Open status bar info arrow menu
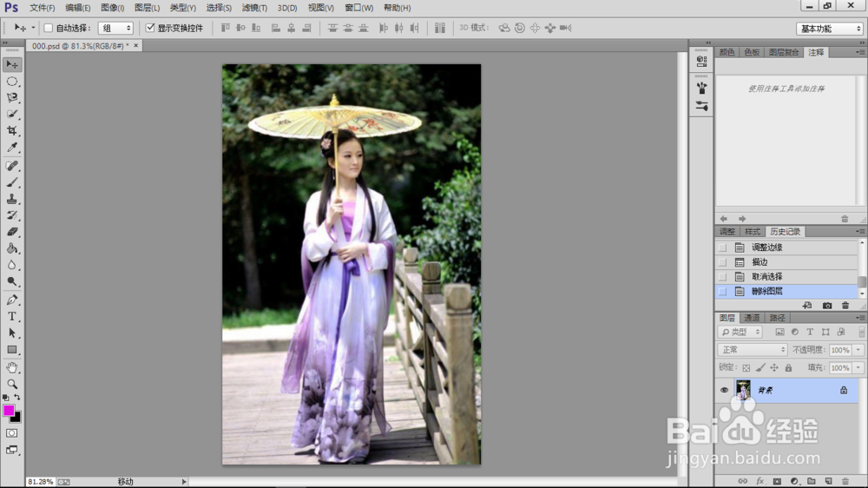The width and height of the screenshot is (868, 488). 184,482
